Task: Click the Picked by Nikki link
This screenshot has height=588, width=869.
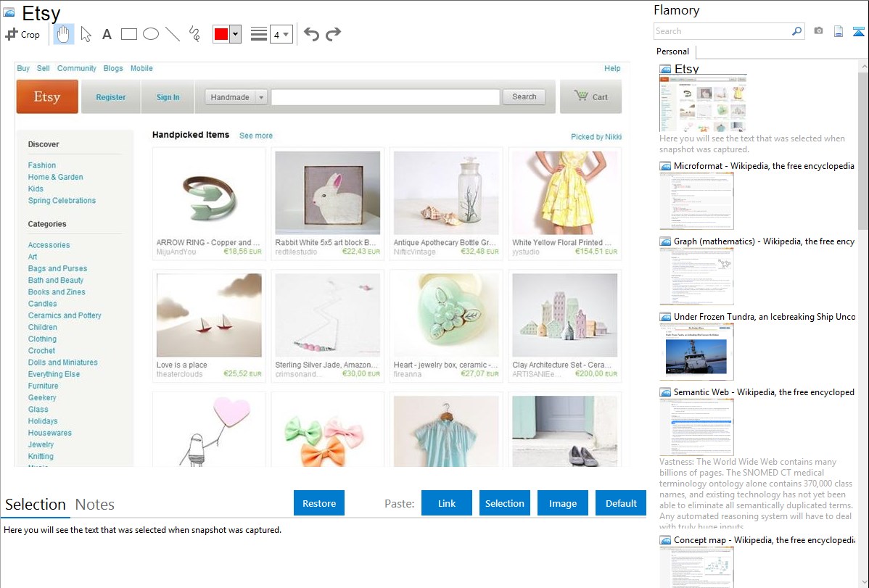Action: (596, 137)
